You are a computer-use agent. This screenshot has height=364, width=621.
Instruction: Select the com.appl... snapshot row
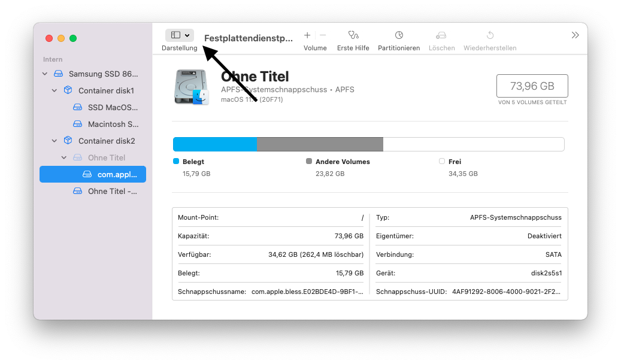93,174
